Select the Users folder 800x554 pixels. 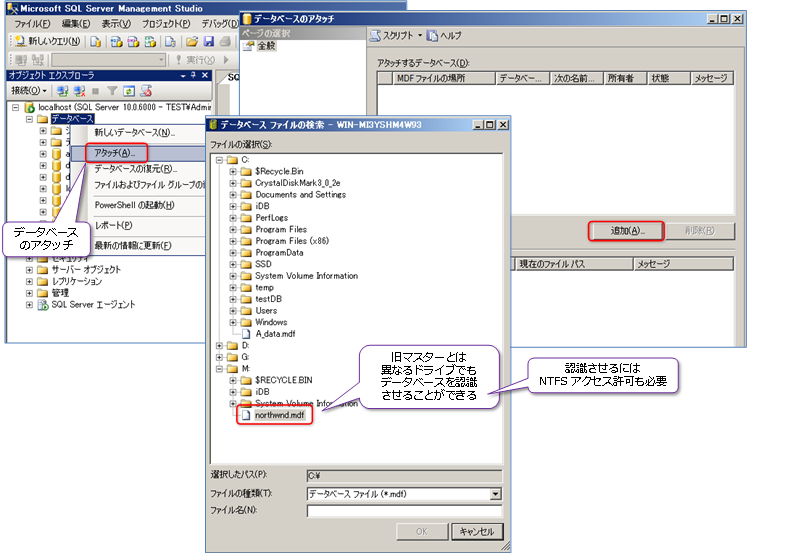266,311
